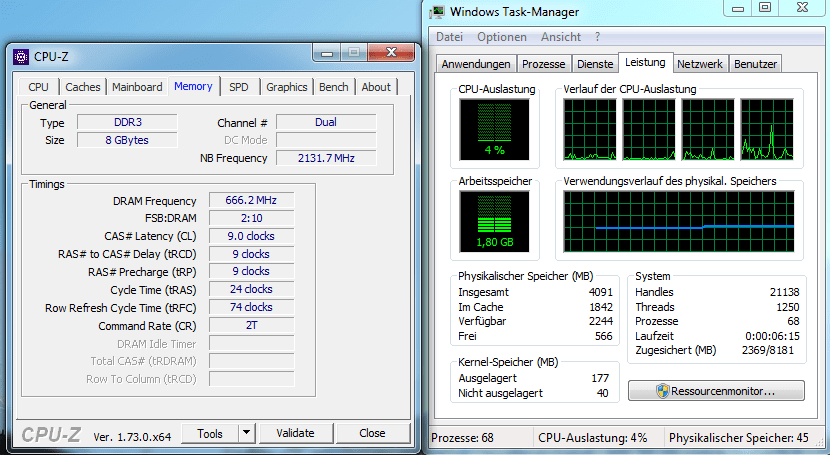Click the Handles value 21138
830x455 pixels.
coord(784,292)
